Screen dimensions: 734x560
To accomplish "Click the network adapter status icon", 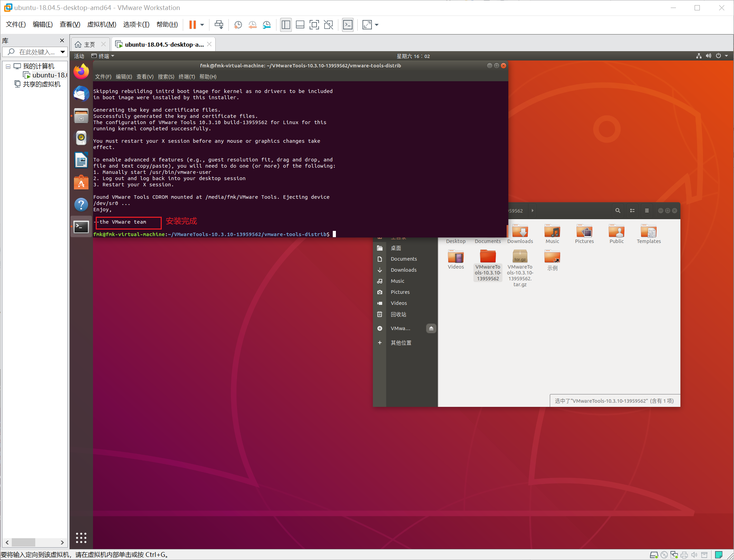I will (x=674, y=554).
